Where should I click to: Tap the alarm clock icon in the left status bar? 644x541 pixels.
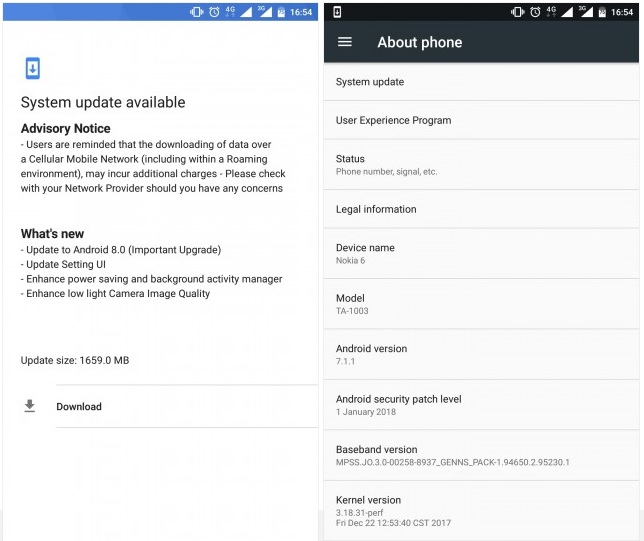pos(214,12)
